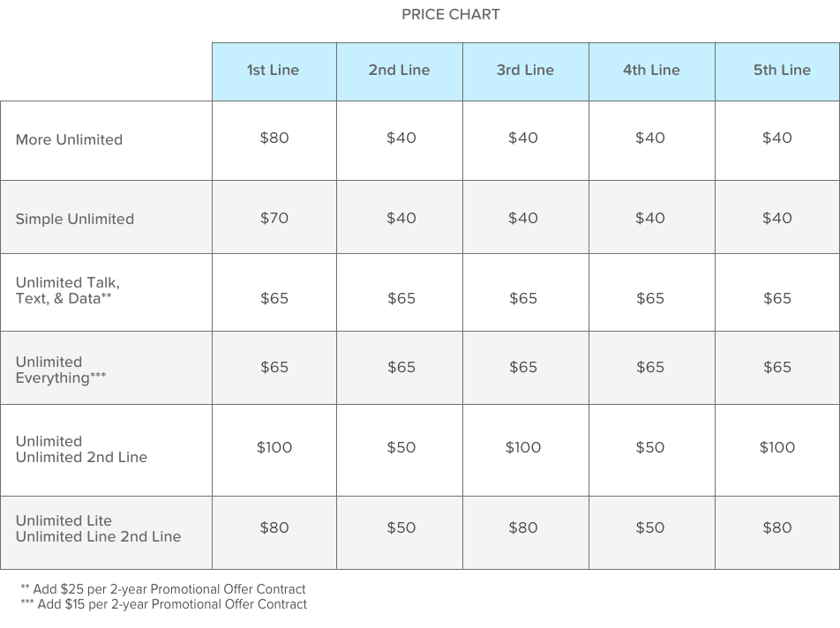Screen dimensions: 840x628
Task: Select the 2nd Line column header
Action: point(399,71)
